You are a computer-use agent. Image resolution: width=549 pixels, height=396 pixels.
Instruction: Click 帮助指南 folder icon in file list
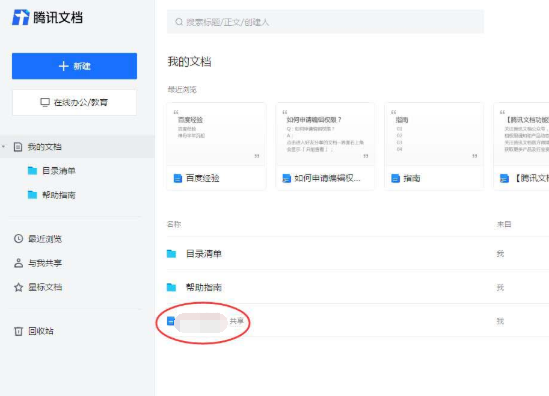pyautogui.click(x=171, y=287)
